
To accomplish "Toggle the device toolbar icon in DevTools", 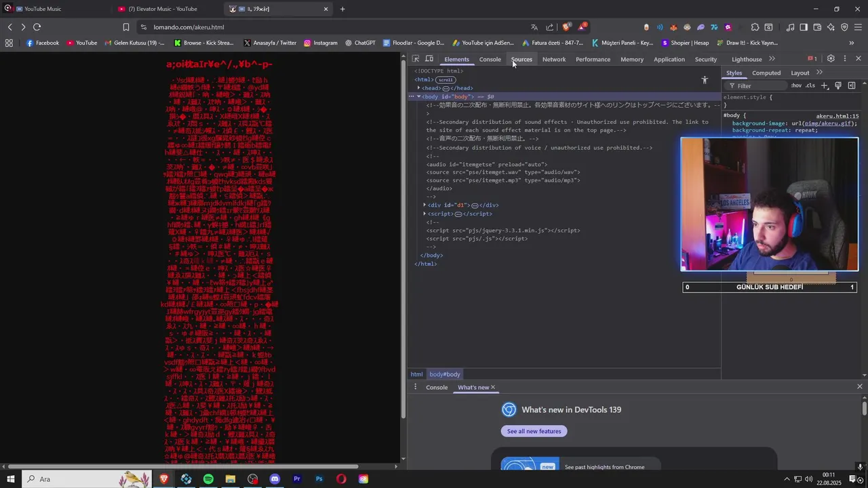I will (x=429, y=59).
